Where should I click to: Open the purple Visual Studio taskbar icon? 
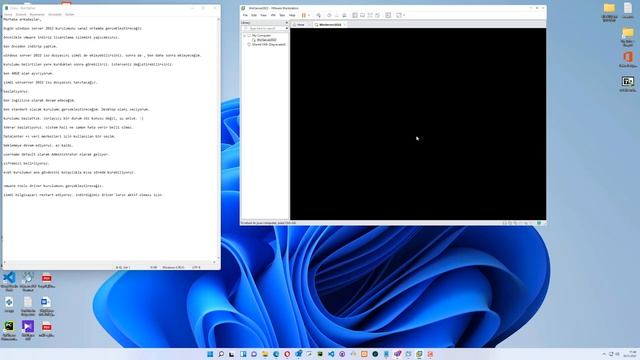point(397,354)
